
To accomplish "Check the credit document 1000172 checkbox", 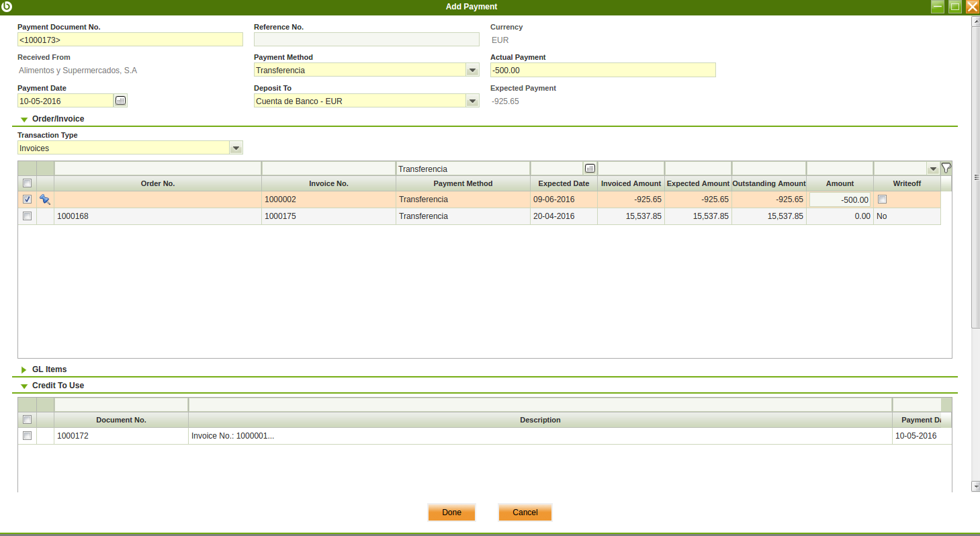I will coord(27,436).
